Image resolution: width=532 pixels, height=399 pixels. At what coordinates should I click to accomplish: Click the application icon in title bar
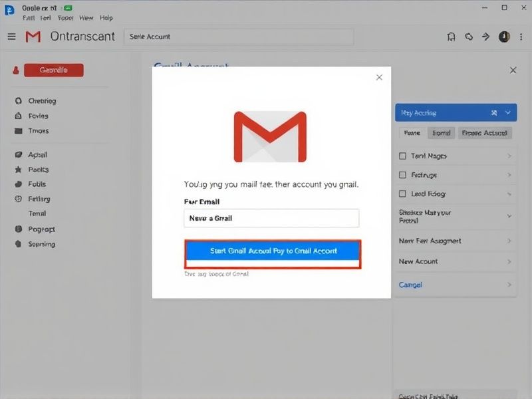point(9,10)
